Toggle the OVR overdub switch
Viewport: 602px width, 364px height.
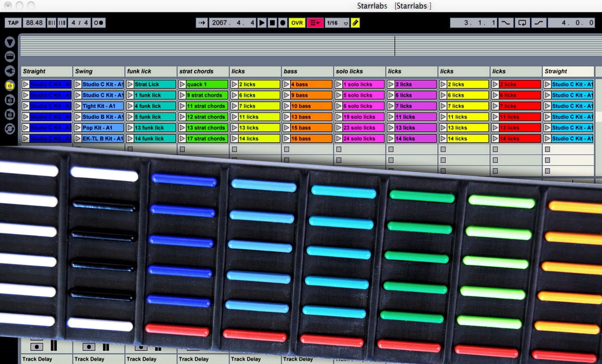click(x=297, y=23)
